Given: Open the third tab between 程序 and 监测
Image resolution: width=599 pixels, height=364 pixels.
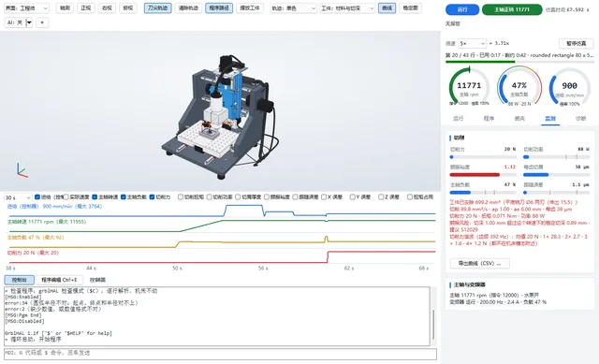Looking at the screenshot, I should [x=519, y=119].
